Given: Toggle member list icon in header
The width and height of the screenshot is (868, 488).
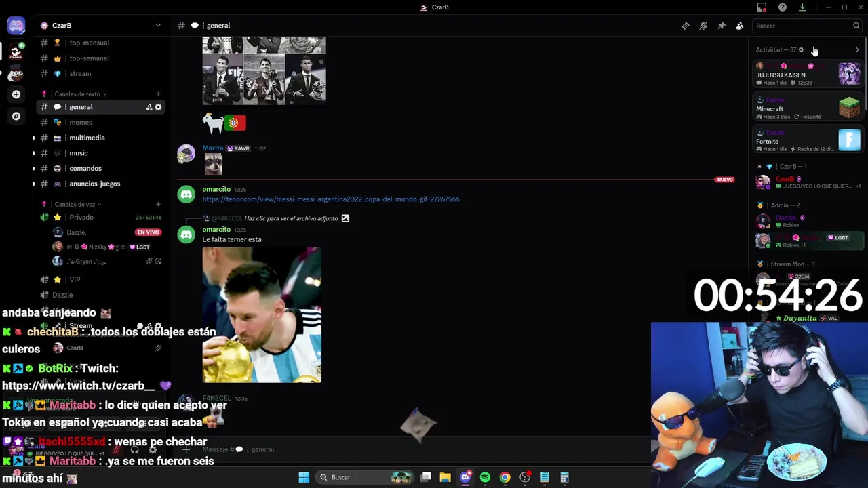Looking at the screenshot, I should 740,26.
